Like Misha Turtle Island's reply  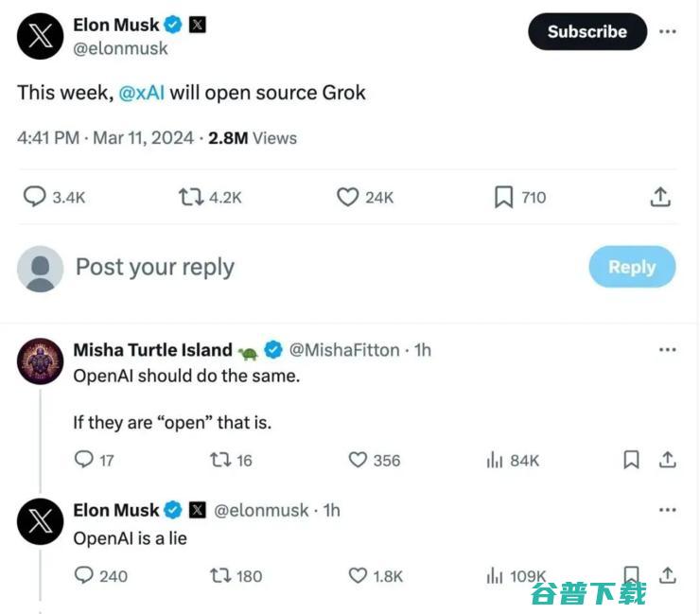(358, 460)
